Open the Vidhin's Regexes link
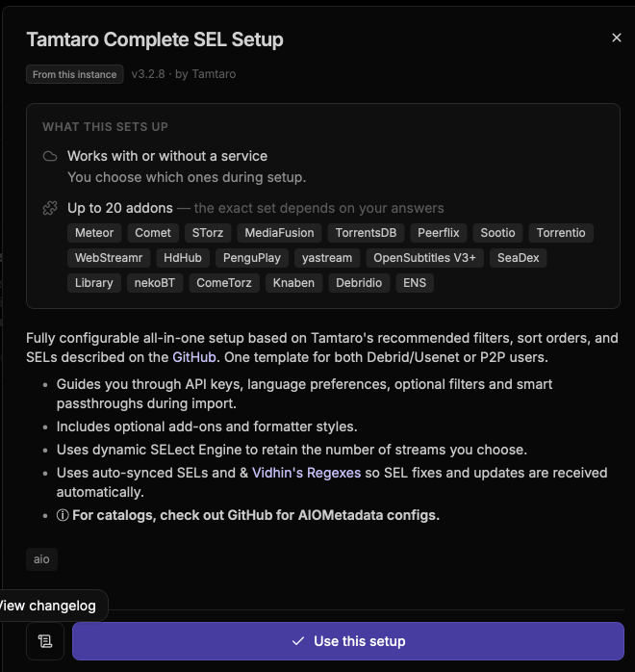Screen dimensions: 635x672 306,473
